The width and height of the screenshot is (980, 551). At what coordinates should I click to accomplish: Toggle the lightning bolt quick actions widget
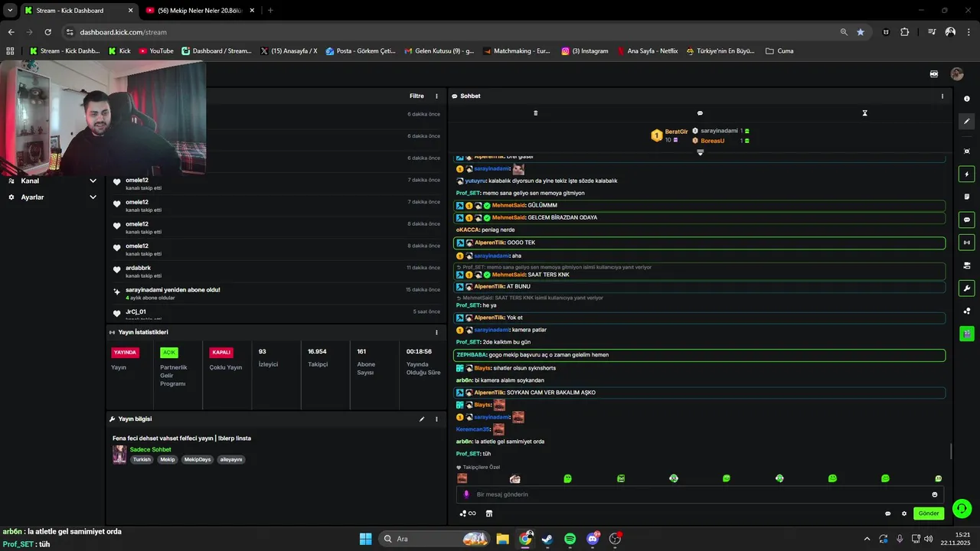tap(967, 174)
